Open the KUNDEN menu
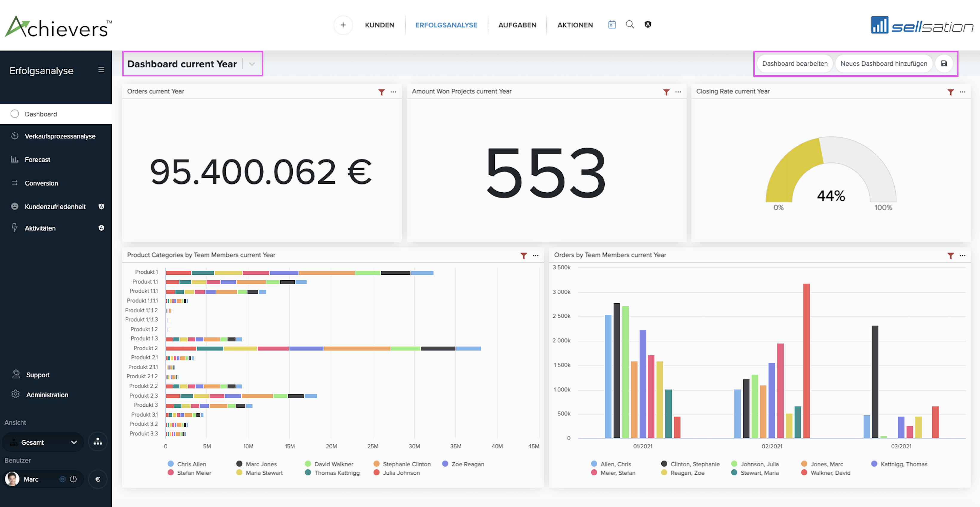This screenshot has width=980, height=507. point(379,25)
